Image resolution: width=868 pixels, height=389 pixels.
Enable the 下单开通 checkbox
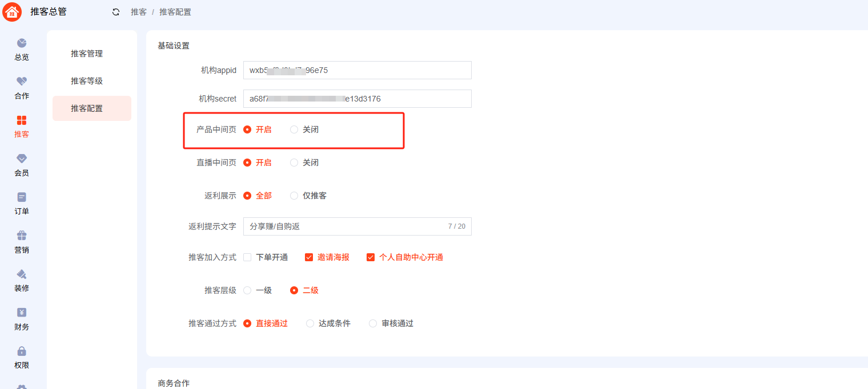(x=247, y=257)
